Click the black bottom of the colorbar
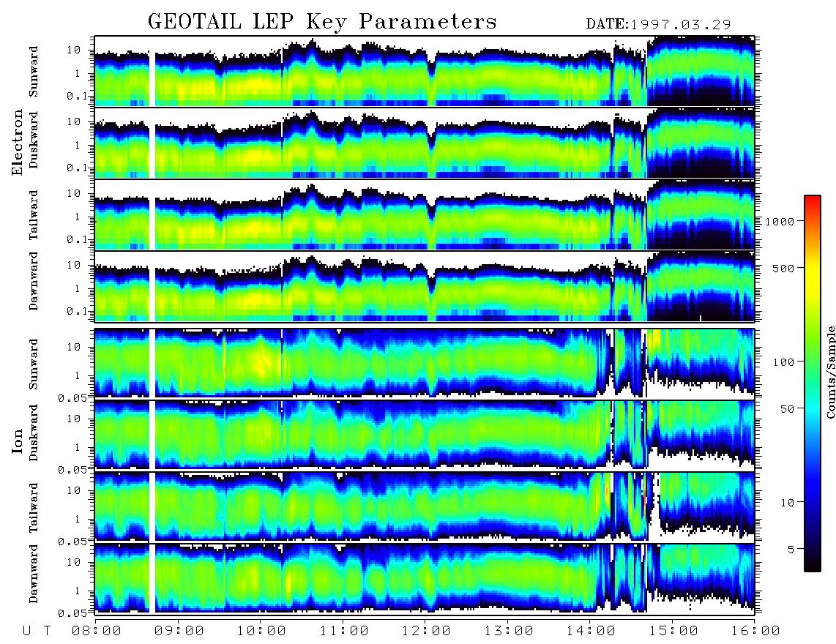Viewport: 836px width, 644px height. pos(813,564)
